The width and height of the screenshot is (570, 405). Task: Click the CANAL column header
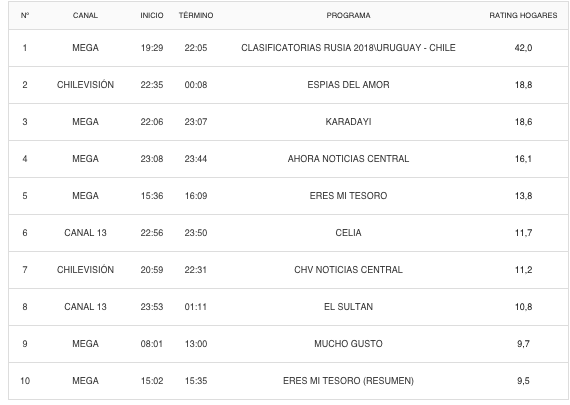[85, 15]
